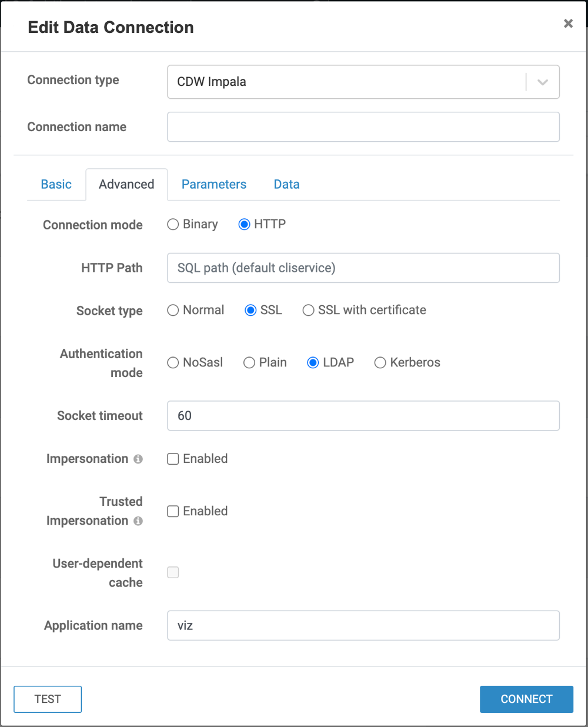The width and height of the screenshot is (588, 727).
Task: Click the CONNECT button
Action: click(x=526, y=699)
